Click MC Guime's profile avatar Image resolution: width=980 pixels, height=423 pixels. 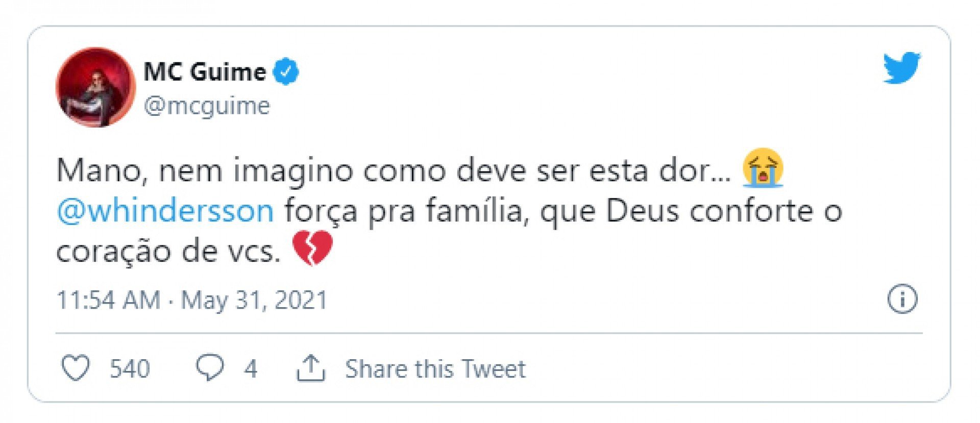coord(95,87)
